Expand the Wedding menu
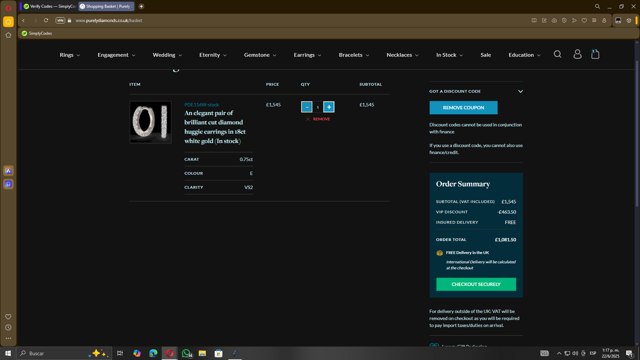Viewport: 640px width, 360px height. coord(167,55)
